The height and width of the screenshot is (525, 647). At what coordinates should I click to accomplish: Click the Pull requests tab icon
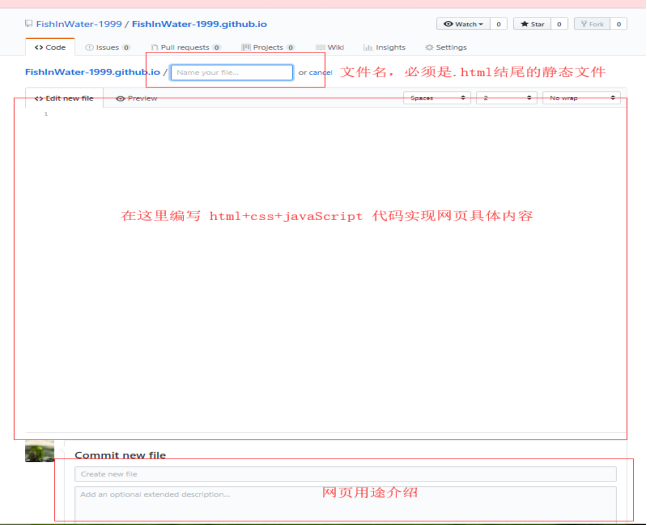click(154, 47)
